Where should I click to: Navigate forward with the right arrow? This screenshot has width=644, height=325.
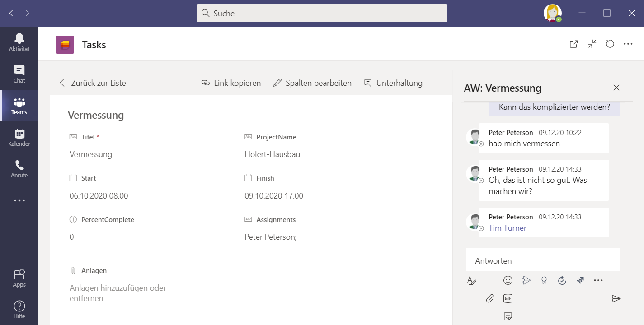coord(27,13)
